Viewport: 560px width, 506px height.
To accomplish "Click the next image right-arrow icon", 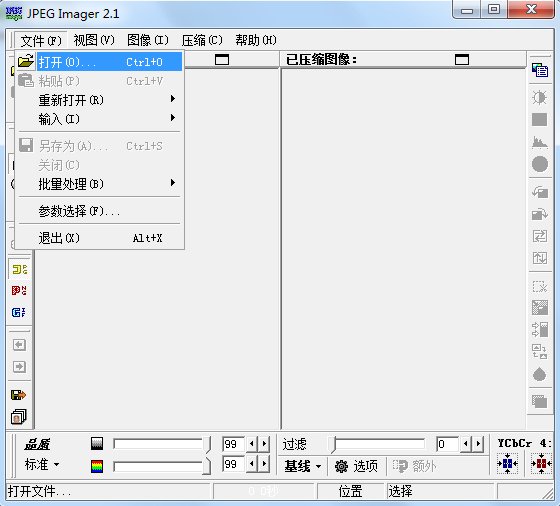I will click(x=19, y=367).
